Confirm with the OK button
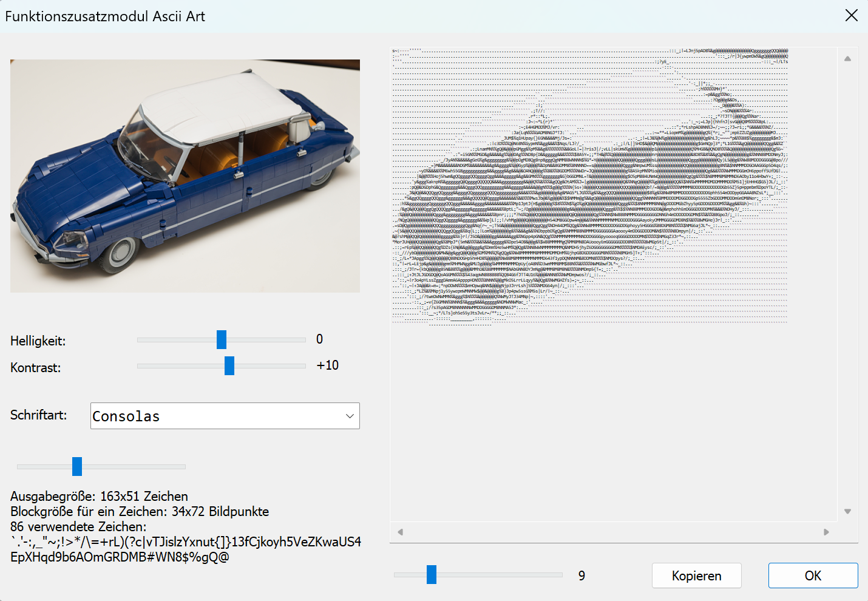This screenshot has width=868, height=601. [x=813, y=576]
